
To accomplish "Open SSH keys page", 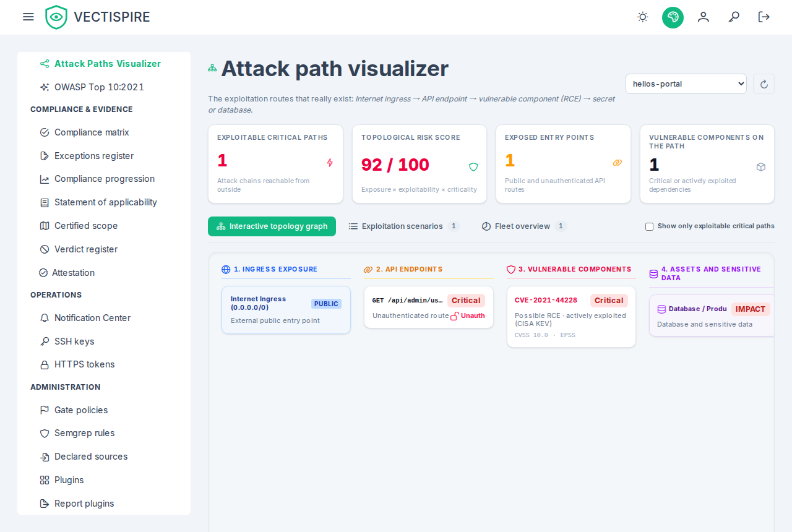I will coord(104,341).
